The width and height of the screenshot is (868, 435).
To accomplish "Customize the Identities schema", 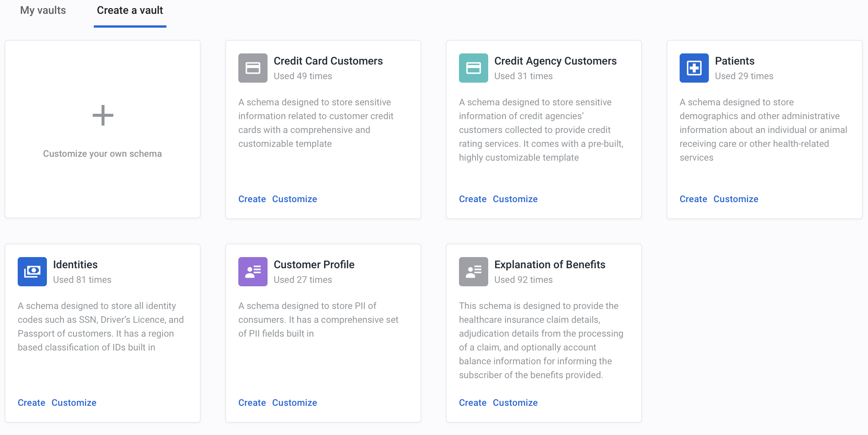I will click(x=74, y=403).
